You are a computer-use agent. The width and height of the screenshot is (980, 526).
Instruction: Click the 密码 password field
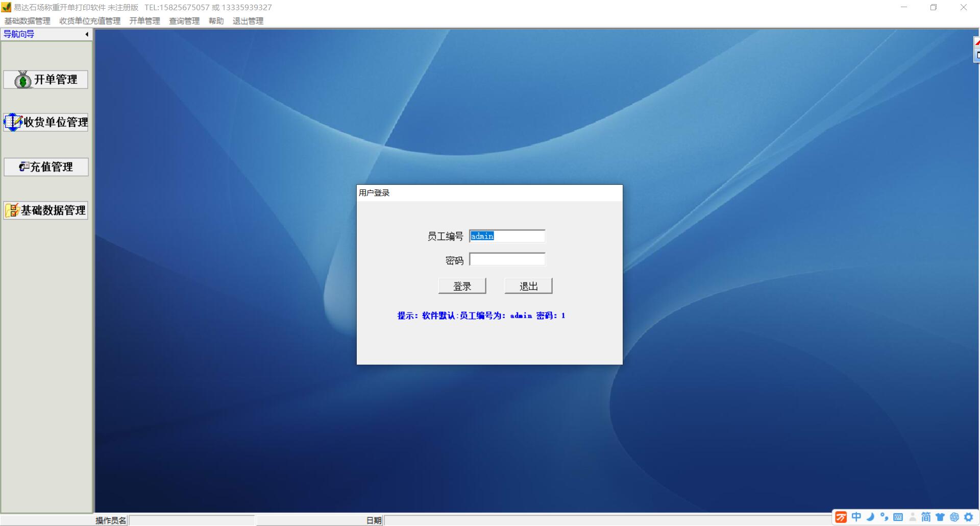507,259
